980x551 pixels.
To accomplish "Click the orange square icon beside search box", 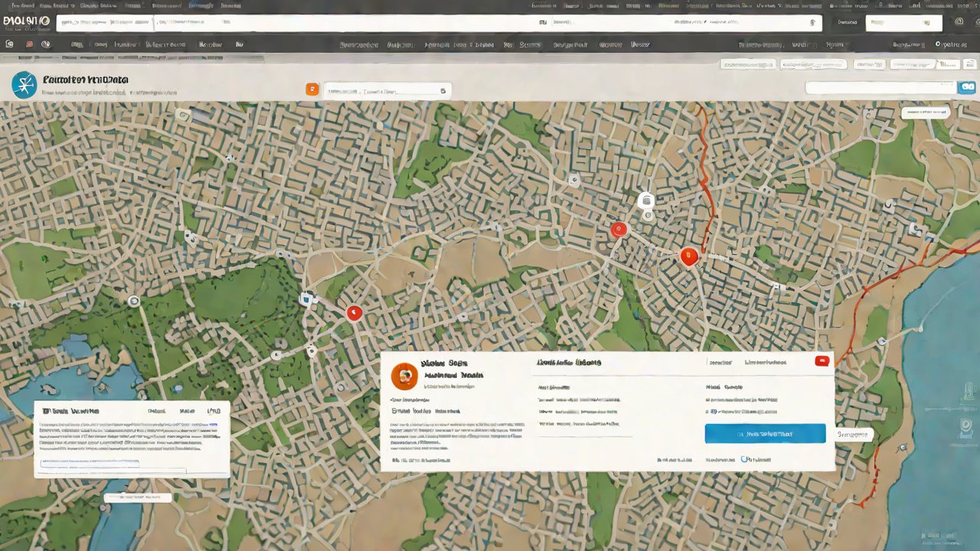I will (x=312, y=90).
